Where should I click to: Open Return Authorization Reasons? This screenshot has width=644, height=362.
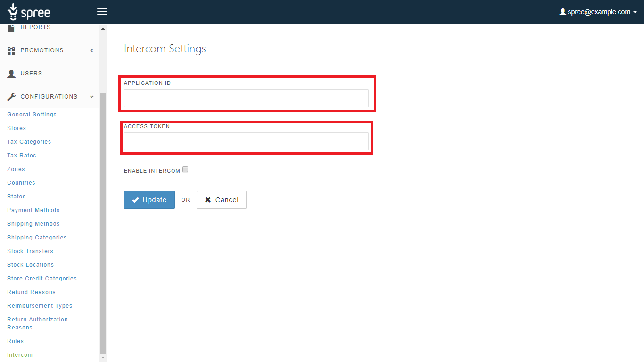point(38,323)
